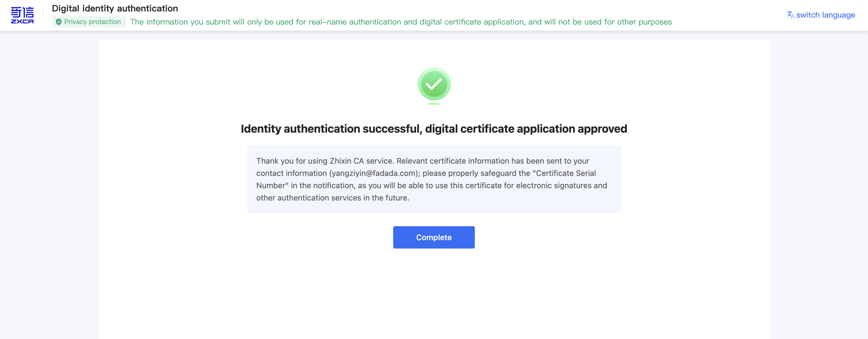Click the ZXCA logo in the header
This screenshot has height=339, width=868.
coord(22,15)
